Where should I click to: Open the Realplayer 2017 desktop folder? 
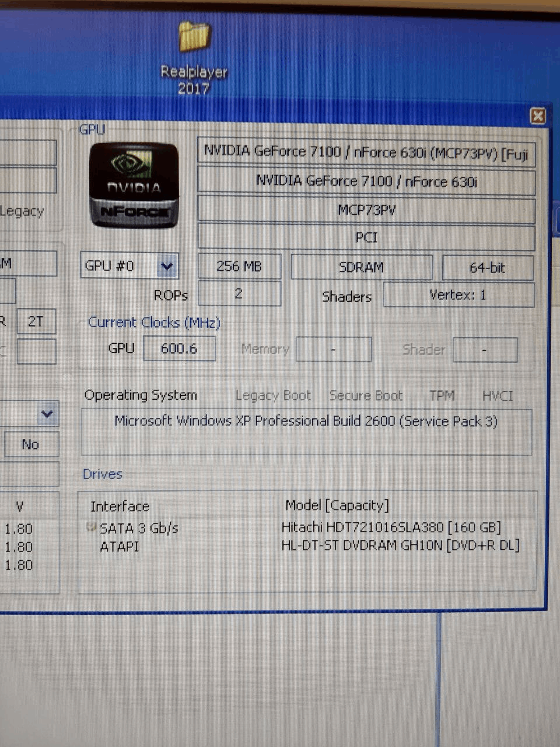tap(194, 58)
